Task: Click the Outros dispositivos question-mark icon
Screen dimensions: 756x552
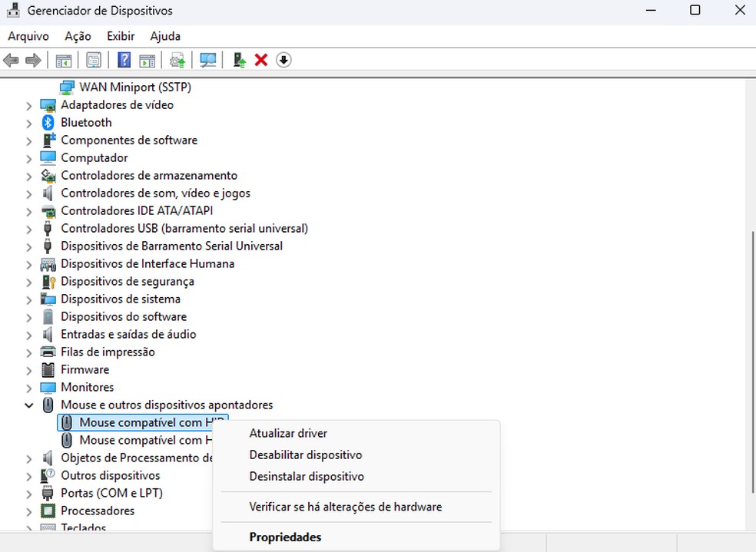Action: tap(48, 475)
